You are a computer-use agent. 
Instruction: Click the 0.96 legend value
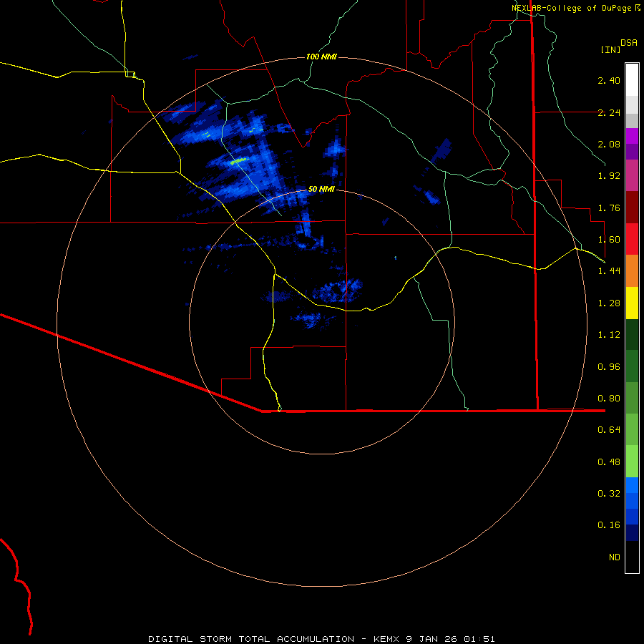(x=609, y=367)
